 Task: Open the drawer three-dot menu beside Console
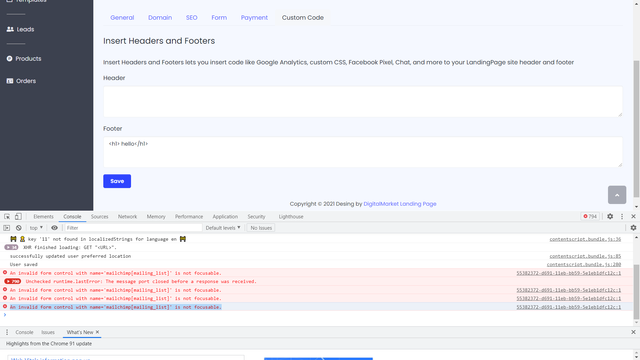7,332
